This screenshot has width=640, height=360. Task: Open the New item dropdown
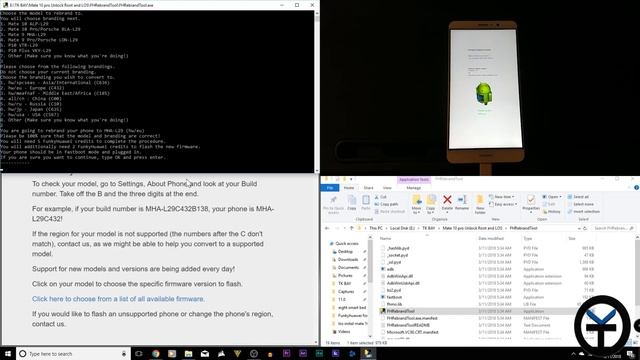[x=501, y=197]
